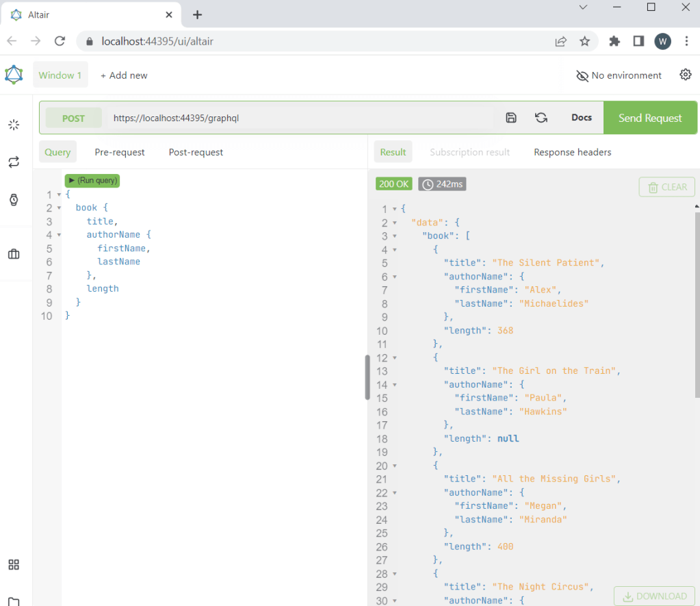Click the No environment selector

(619, 75)
